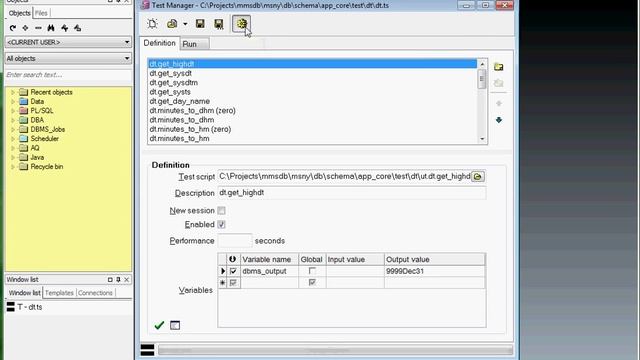The height and width of the screenshot is (360, 640).
Task: Select dt.get_systs in the test list
Action: pyautogui.click(x=312, y=92)
